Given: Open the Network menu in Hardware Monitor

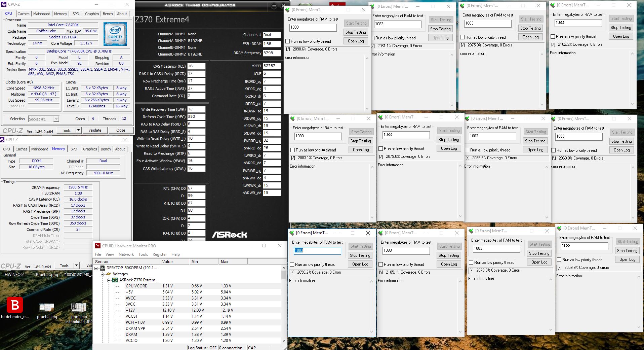Looking at the screenshot, I should coord(126,254).
